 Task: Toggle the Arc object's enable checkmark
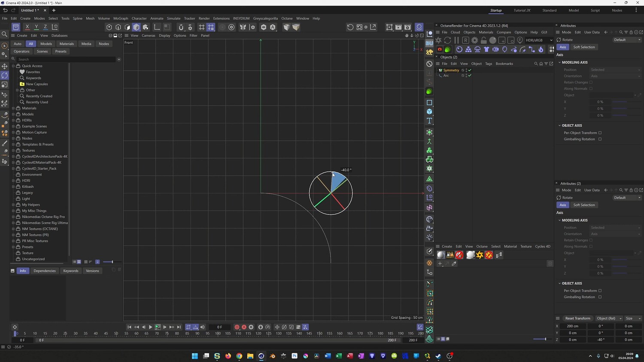470,75
